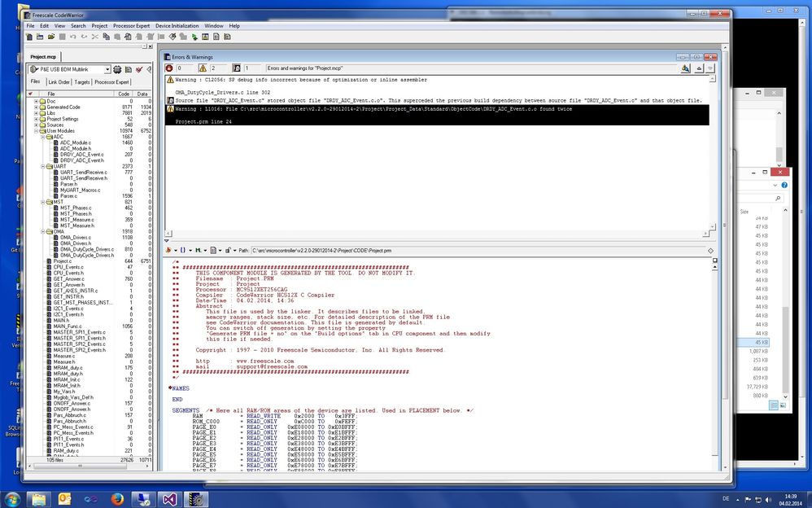The height and width of the screenshot is (508, 812).
Task: Open the Project menu
Action: (99, 26)
